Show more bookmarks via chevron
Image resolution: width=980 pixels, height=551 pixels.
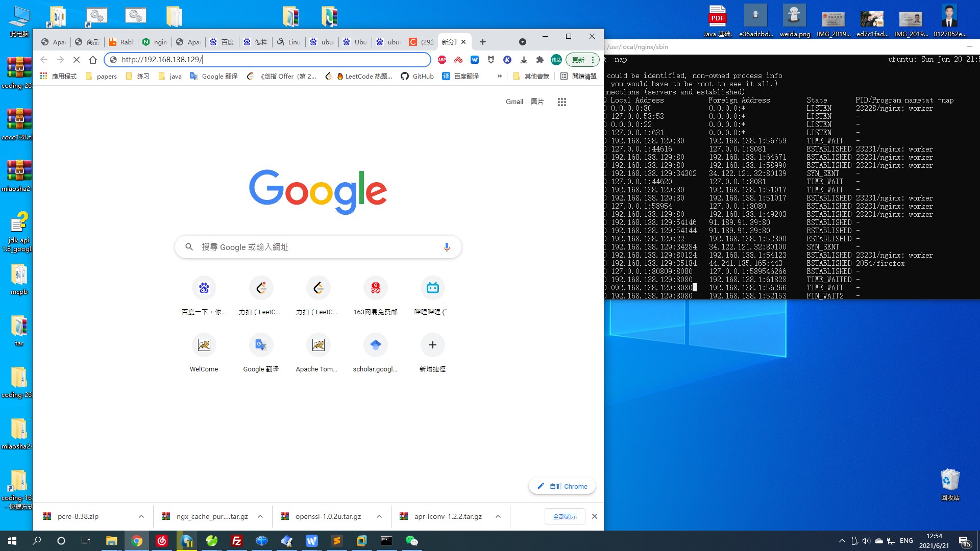(x=499, y=76)
